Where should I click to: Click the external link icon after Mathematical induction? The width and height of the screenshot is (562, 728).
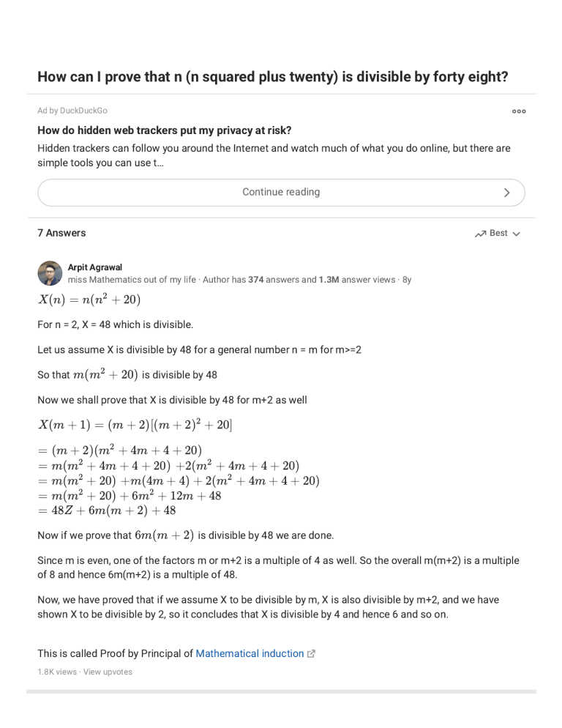(x=311, y=653)
